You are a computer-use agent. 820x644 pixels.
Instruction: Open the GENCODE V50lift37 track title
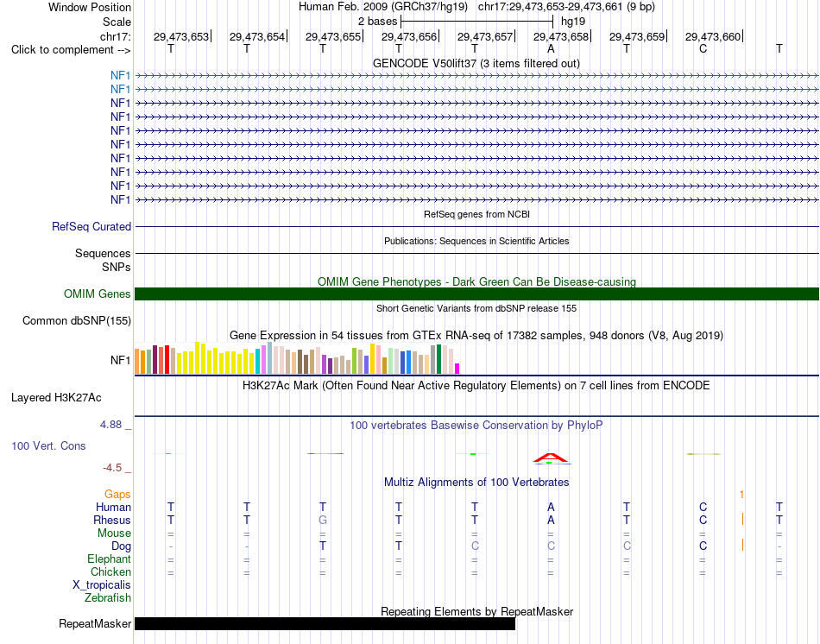click(476, 63)
